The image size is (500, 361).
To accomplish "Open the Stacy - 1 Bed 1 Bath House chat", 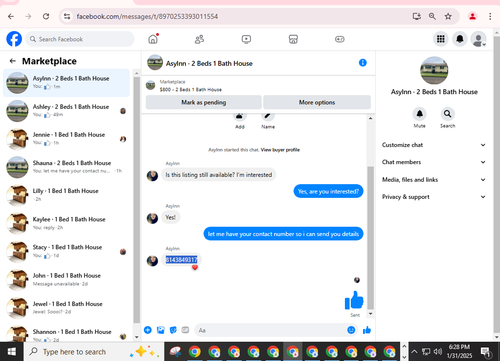I will 66,251.
